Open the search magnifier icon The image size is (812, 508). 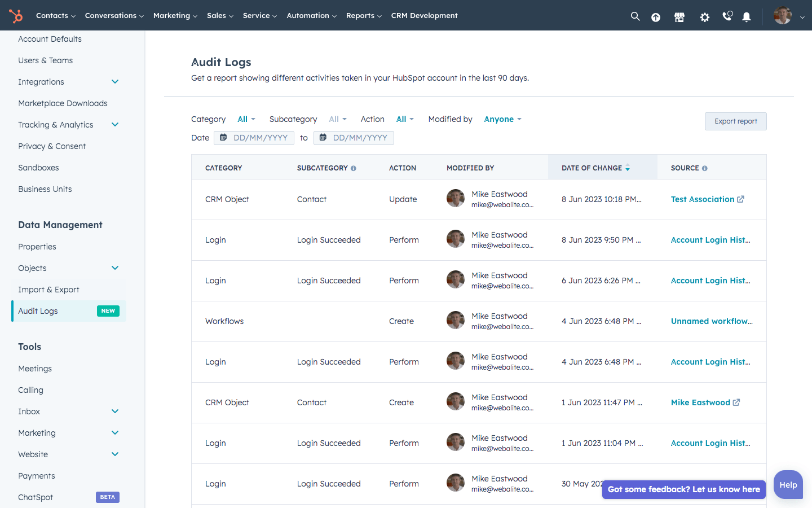click(635, 16)
